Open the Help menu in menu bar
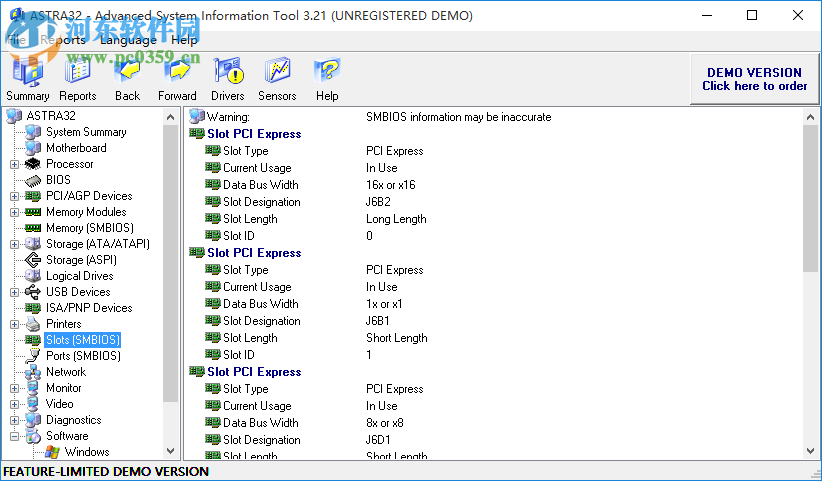The image size is (822, 481). 184,40
